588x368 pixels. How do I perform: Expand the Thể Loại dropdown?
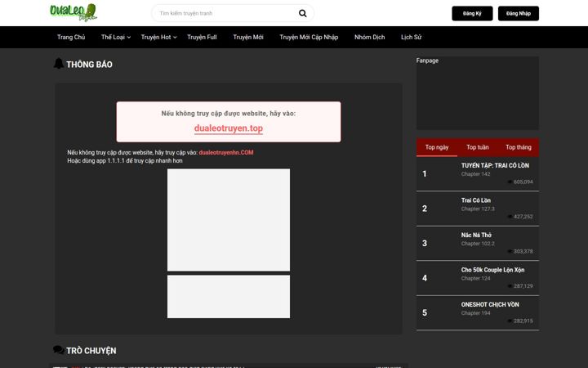tap(116, 37)
